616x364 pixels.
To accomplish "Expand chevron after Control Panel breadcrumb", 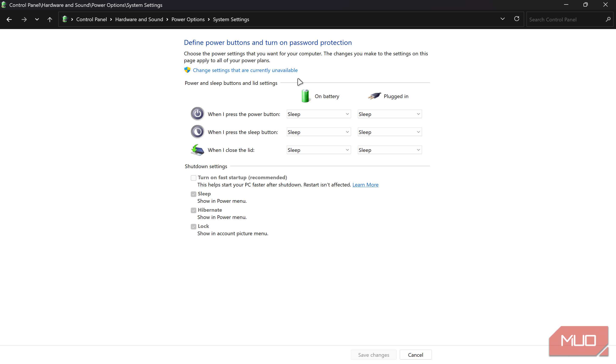I will pyautogui.click(x=111, y=19).
